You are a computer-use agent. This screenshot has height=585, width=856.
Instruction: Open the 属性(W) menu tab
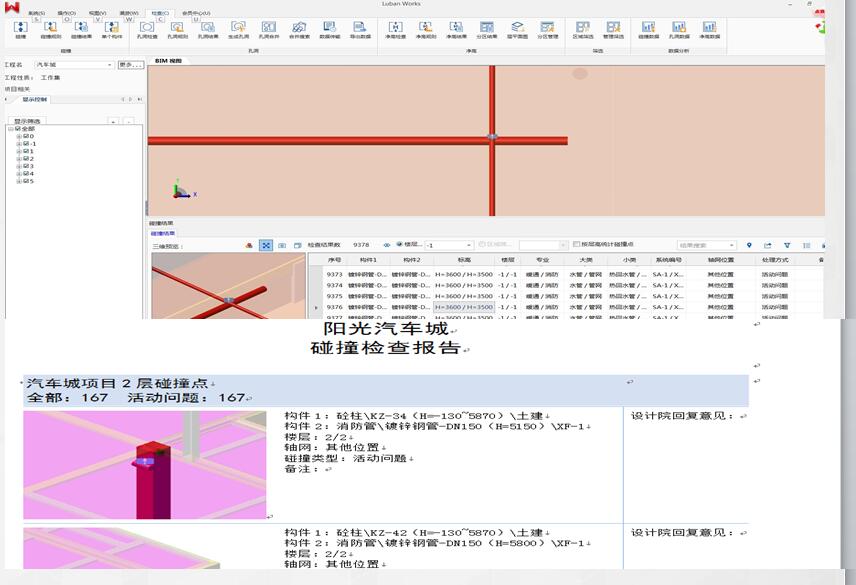pos(129,13)
